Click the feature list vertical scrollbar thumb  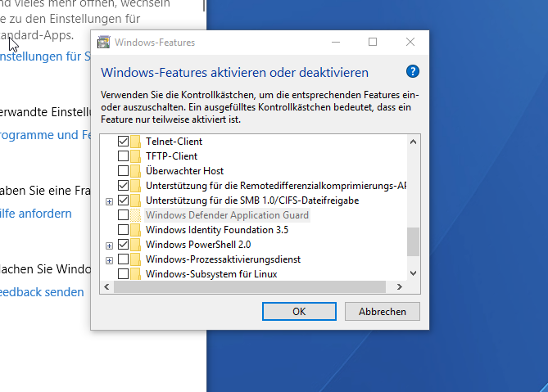click(413, 242)
